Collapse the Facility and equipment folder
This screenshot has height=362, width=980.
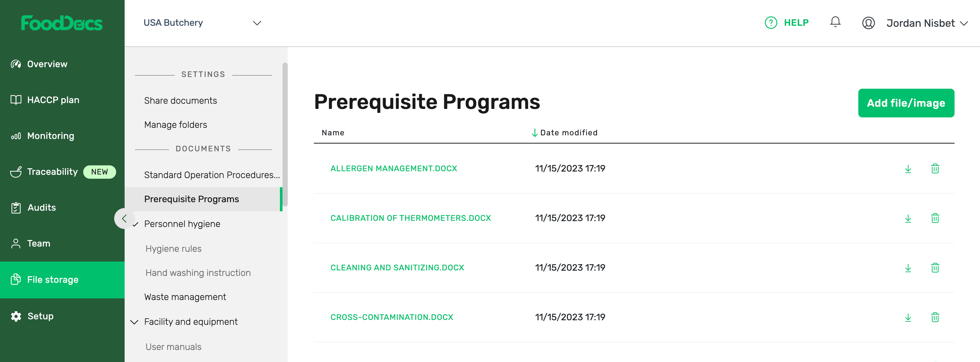pyautogui.click(x=134, y=322)
